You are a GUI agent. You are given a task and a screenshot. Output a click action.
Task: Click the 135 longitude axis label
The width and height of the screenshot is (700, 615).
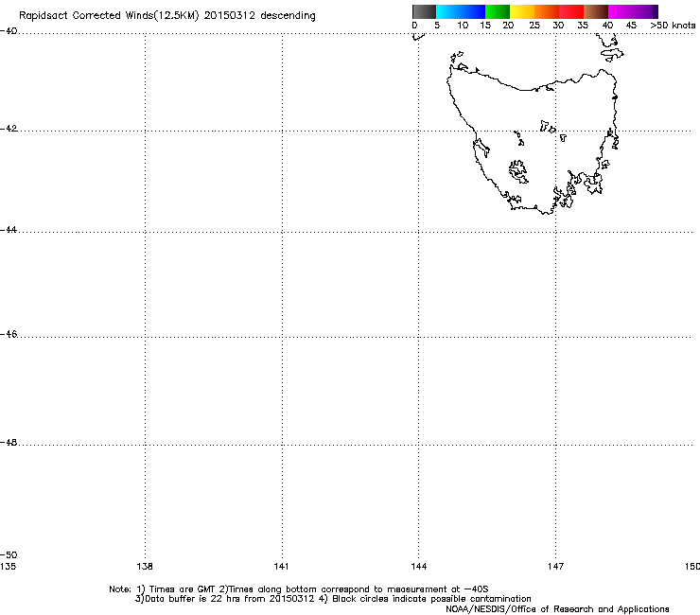(x=8, y=567)
